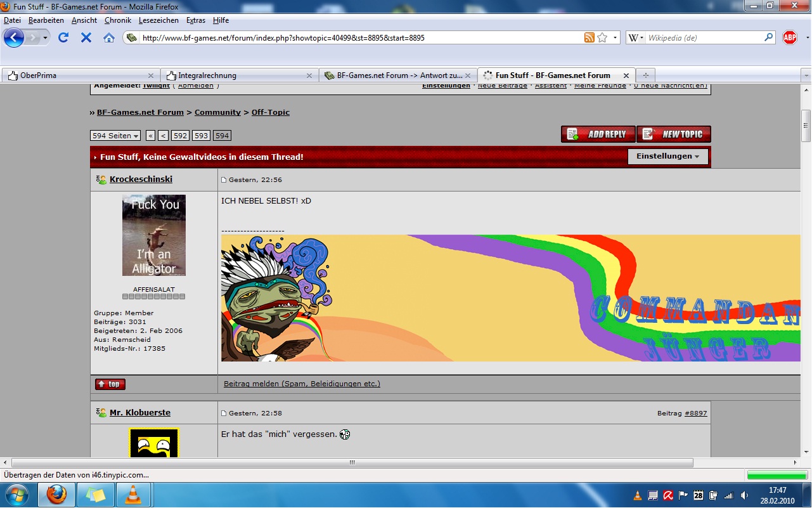Open the Hilfe menu
The image size is (812, 508).
[221, 20]
